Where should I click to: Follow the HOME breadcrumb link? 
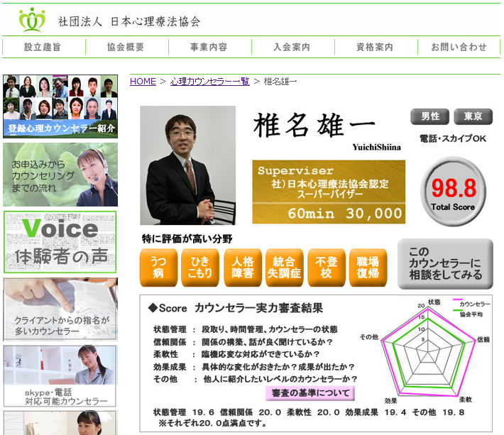coord(143,82)
